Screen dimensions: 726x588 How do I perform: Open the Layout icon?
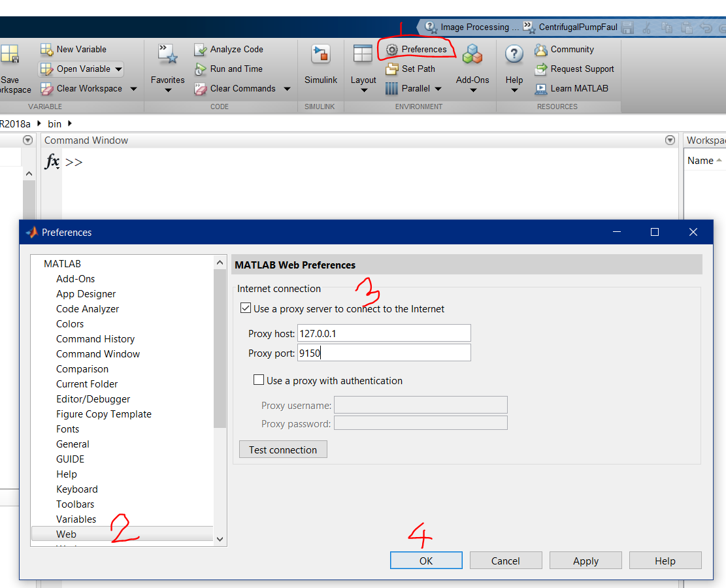(x=363, y=54)
